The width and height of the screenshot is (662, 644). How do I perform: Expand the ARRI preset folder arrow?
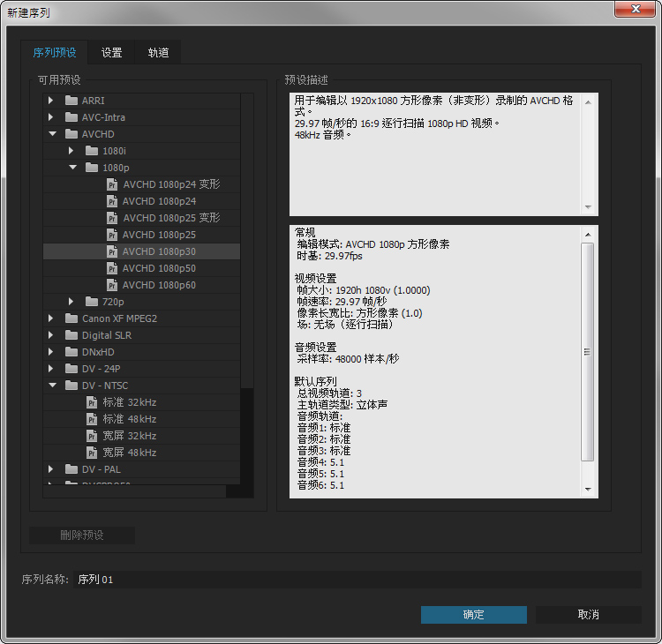tap(50, 101)
